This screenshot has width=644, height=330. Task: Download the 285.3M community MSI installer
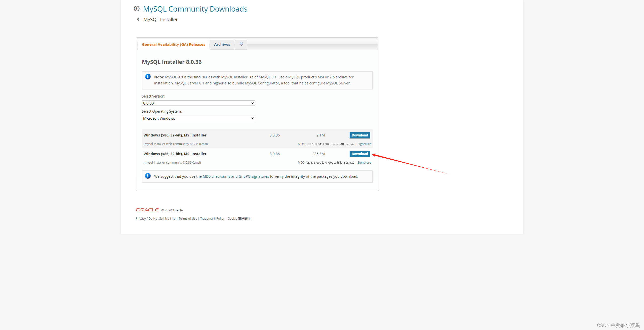pos(360,154)
